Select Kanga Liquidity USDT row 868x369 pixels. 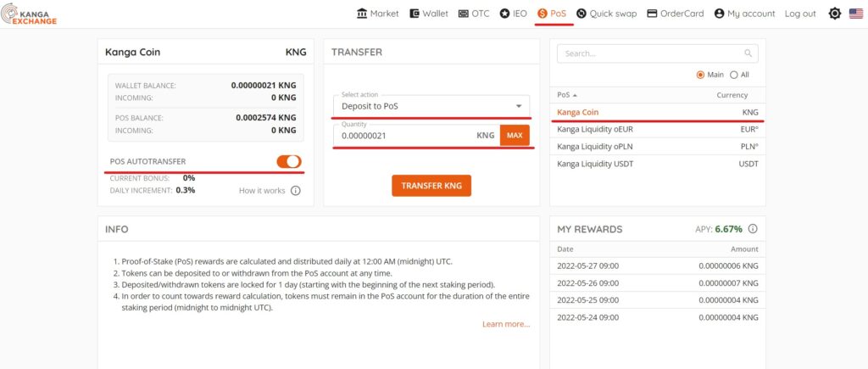658,164
